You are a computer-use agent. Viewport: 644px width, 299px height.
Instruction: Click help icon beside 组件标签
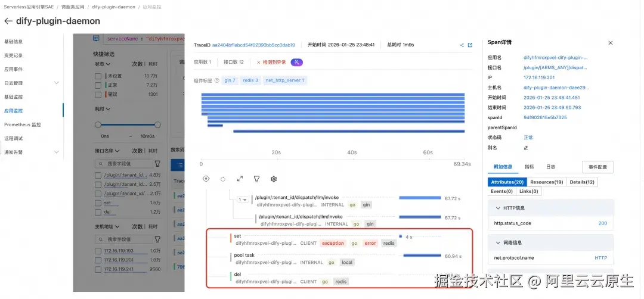[217, 80]
